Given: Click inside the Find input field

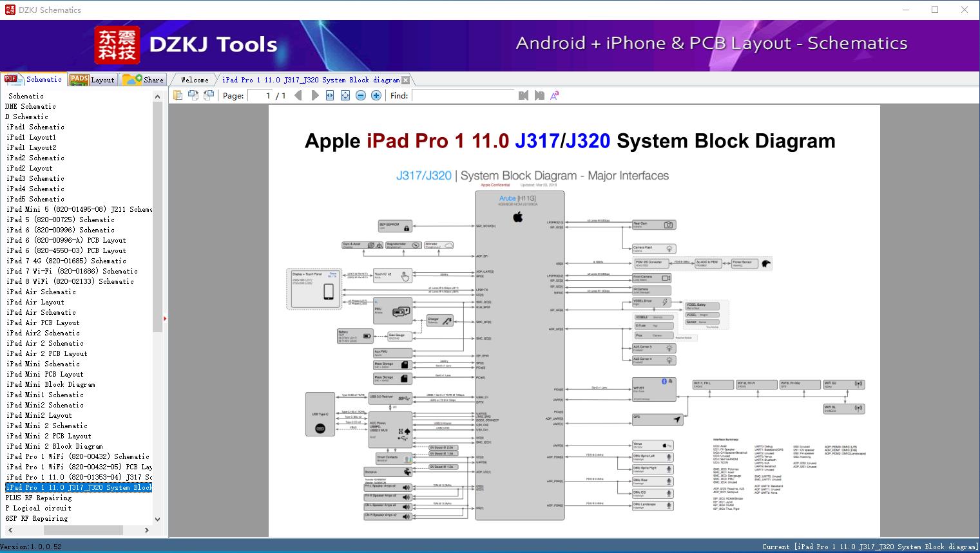Looking at the screenshot, I should coord(463,95).
